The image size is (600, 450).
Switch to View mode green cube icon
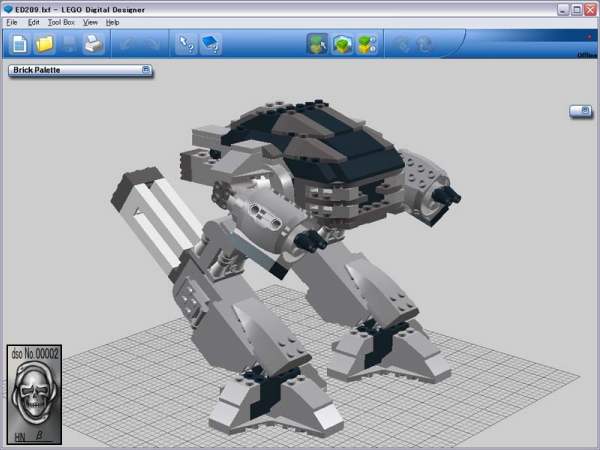tap(342, 44)
